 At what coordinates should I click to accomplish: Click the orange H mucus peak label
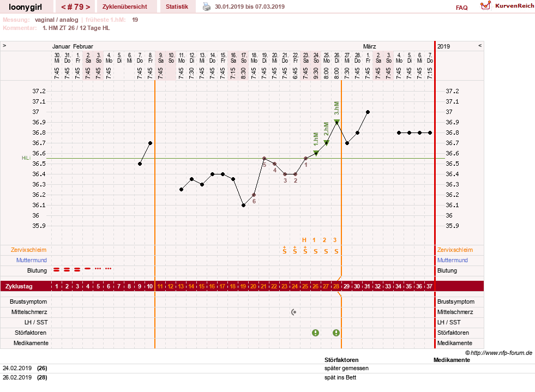(304, 240)
